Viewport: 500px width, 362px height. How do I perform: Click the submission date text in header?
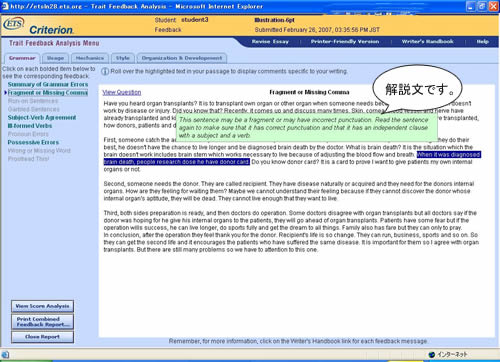click(x=317, y=30)
